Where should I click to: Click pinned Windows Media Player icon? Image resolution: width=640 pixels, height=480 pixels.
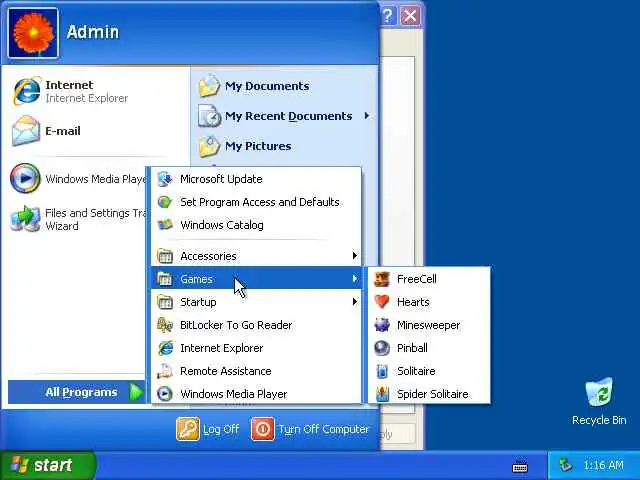click(x=25, y=178)
